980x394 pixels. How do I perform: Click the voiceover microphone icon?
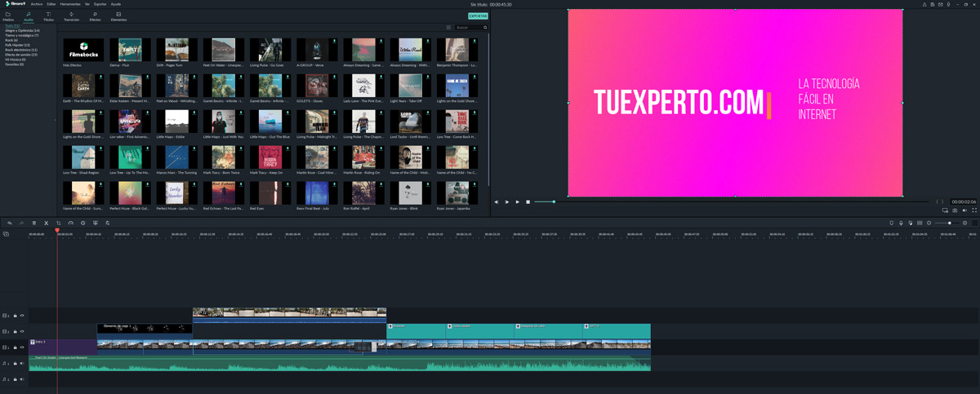901,223
